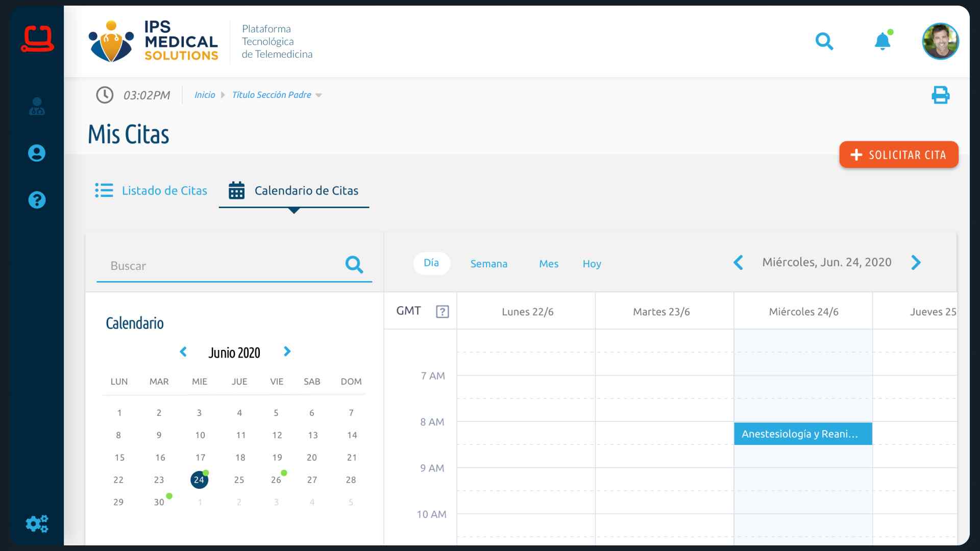Open user profile sidebar icon
Viewport: 980px width, 551px height.
[37, 153]
